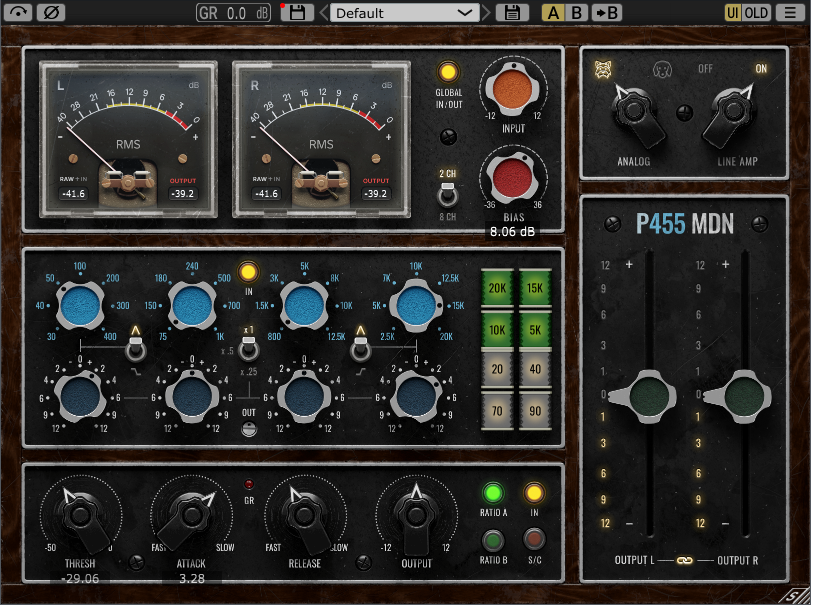Viewport: 813px width, 605px height.
Task: Click the orange INPUT knob
Action: 512,89
